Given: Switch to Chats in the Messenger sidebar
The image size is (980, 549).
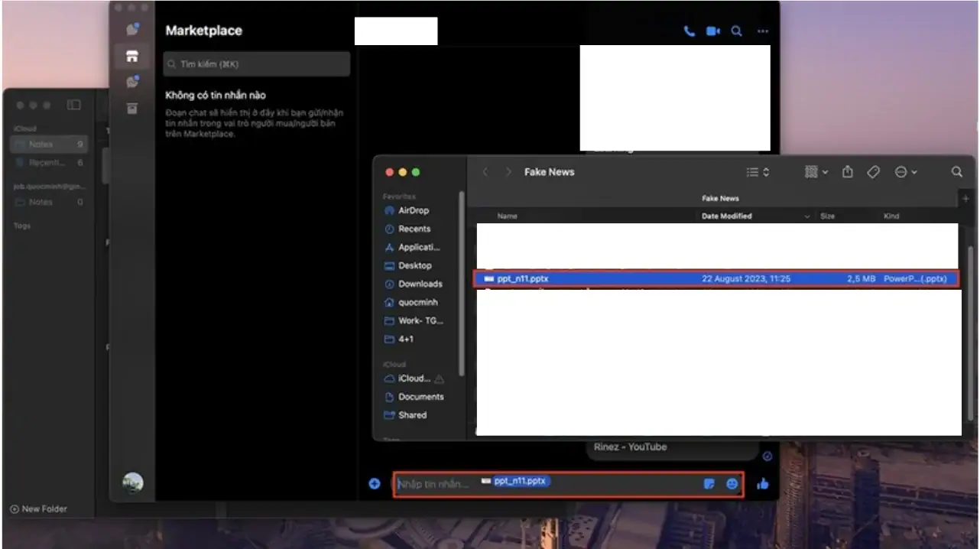Looking at the screenshot, I should click(x=132, y=28).
